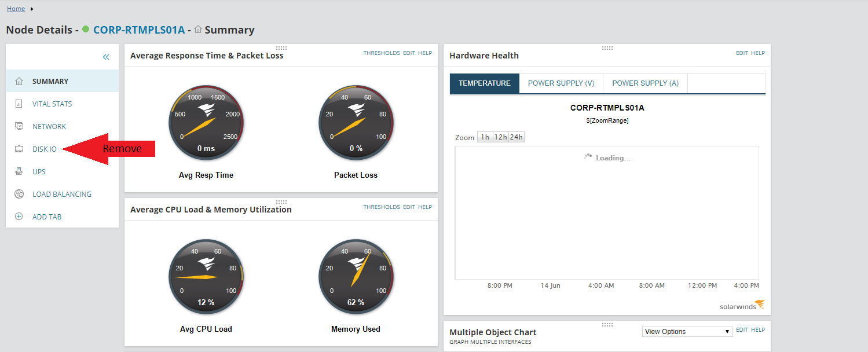
Task: Grab the Hardware Health widget drag handle
Action: click(607, 47)
